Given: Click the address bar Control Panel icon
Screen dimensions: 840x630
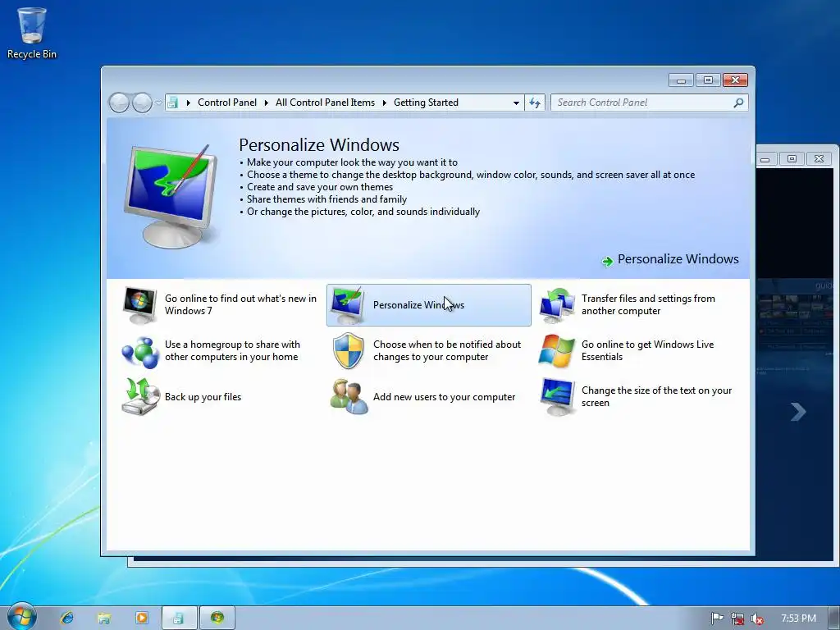Looking at the screenshot, I should coord(172,103).
